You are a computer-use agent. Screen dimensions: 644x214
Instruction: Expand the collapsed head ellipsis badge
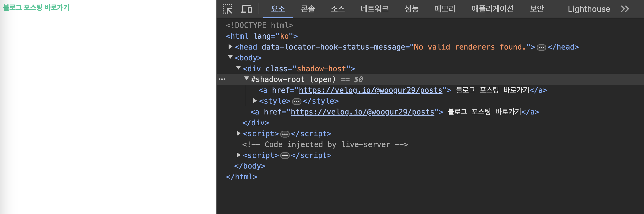541,47
